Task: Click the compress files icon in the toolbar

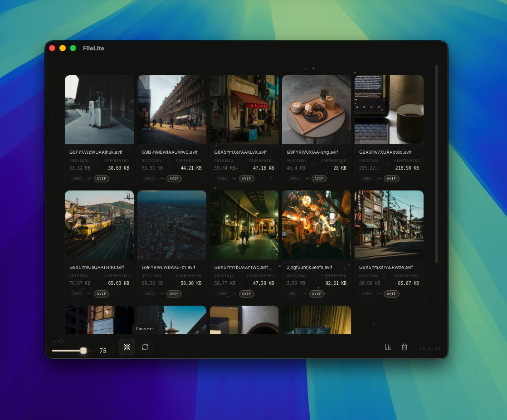Action: pyautogui.click(x=127, y=347)
